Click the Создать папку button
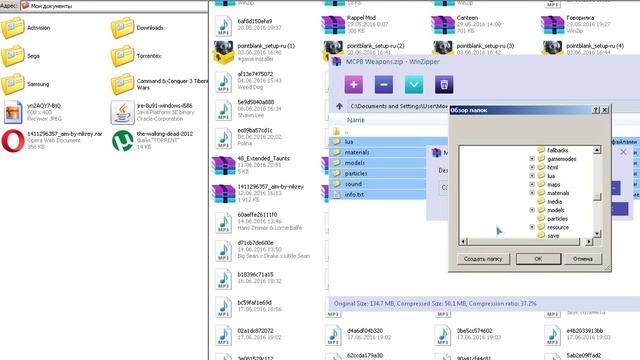The width and height of the screenshot is (640, 360). click(483, 259)
